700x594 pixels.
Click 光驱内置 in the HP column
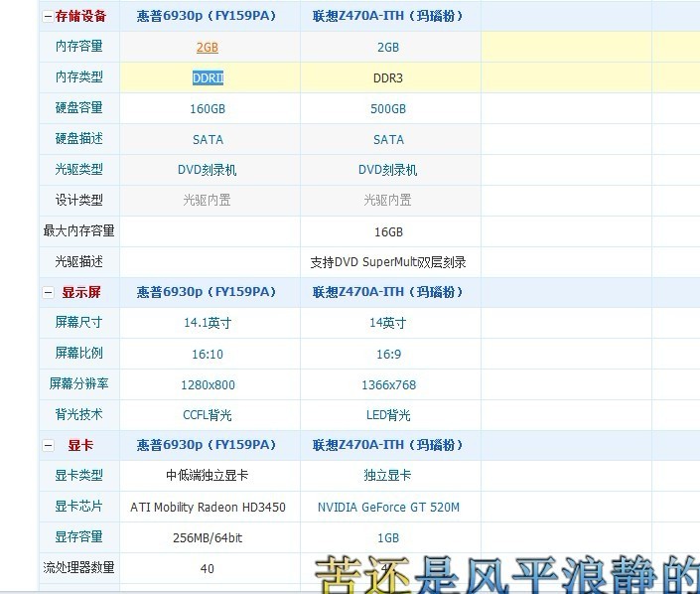[208, 200]
